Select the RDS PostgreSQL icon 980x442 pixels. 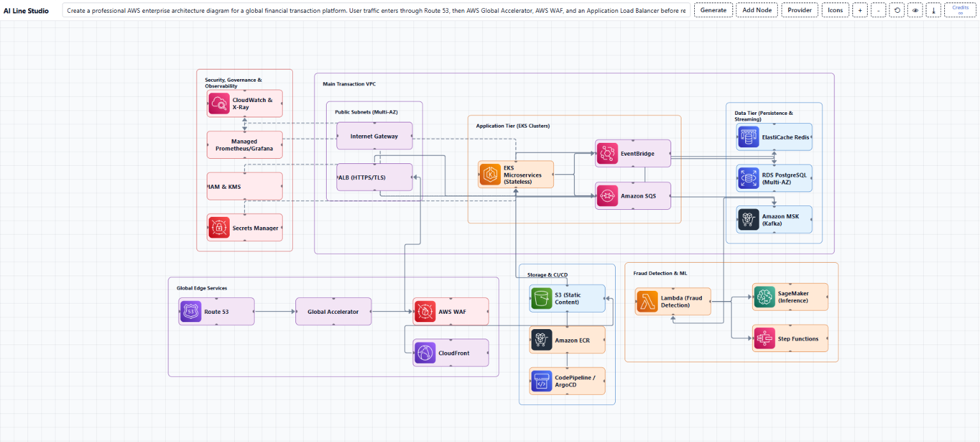(748, 178)
